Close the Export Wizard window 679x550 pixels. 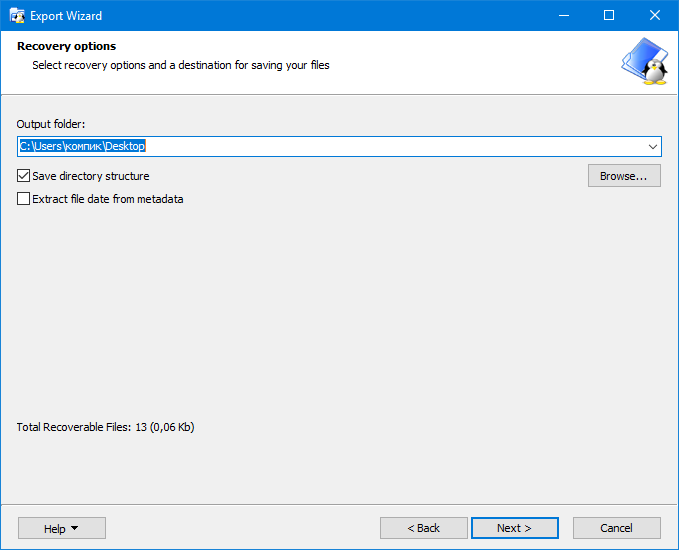point(655,16)
